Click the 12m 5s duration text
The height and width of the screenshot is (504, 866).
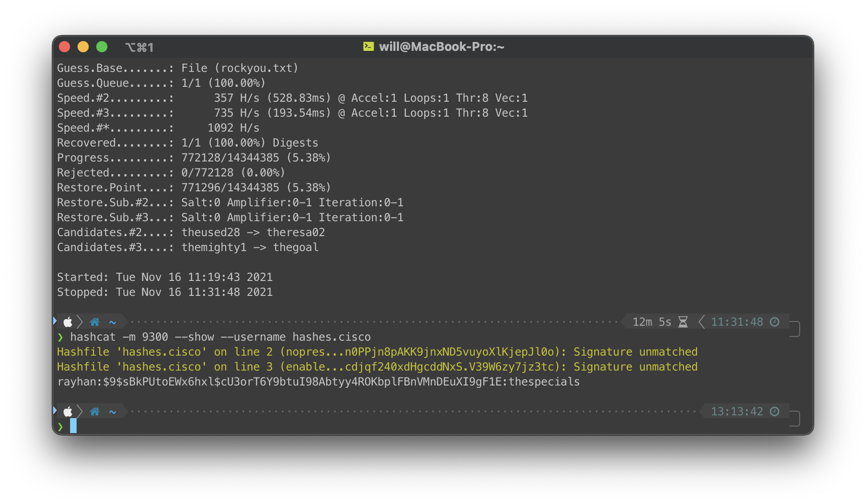[x=652, y=322]
